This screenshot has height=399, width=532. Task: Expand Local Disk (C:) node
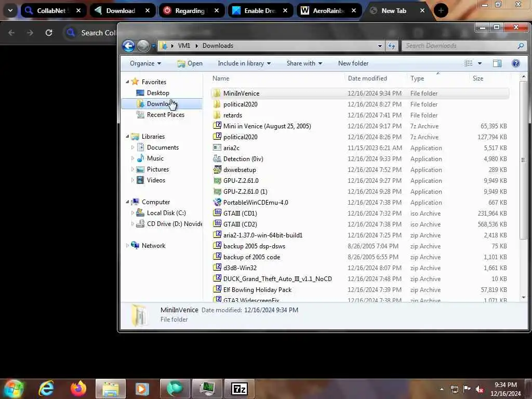[132, 213]
